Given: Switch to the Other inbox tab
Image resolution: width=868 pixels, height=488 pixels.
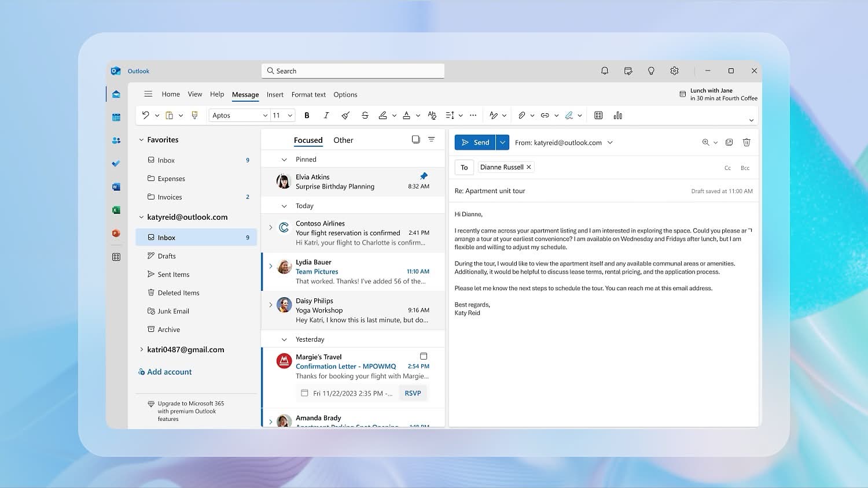Looking at the screenshot, I should click(343, 139).
